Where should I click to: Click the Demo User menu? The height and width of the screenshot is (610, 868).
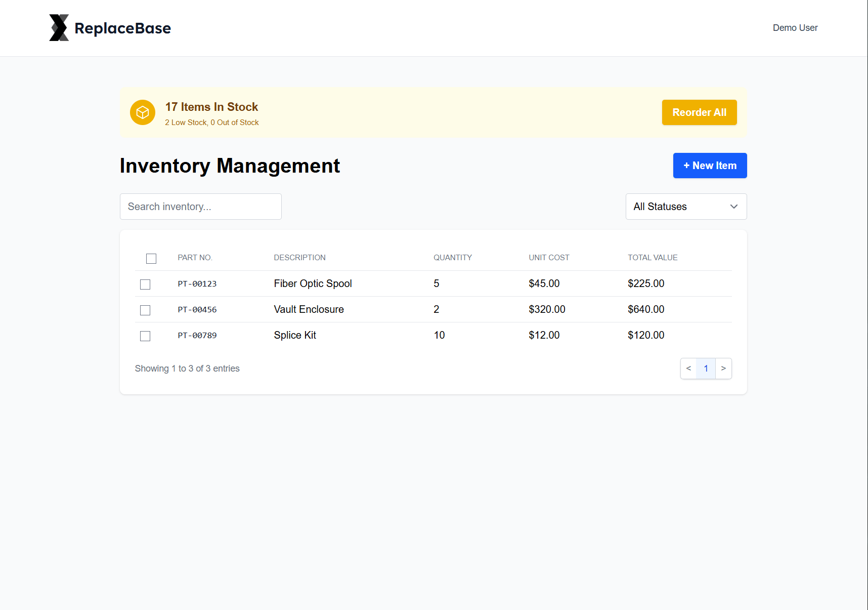tap(795, 28)
